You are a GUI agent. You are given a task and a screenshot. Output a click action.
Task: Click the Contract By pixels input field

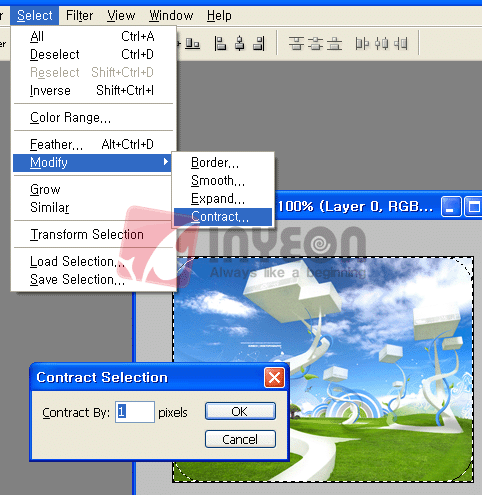[x=135, y=412]
